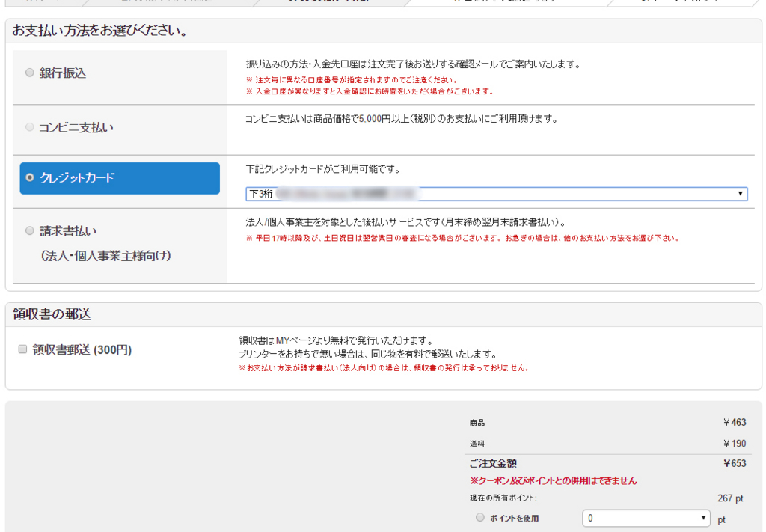
Task: Click the 267 pt current points value
Action: tap(730, 498)
